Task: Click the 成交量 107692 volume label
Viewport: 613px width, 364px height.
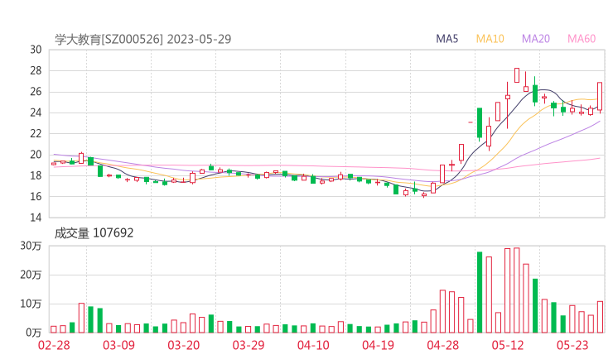Action: coord(94,232)
